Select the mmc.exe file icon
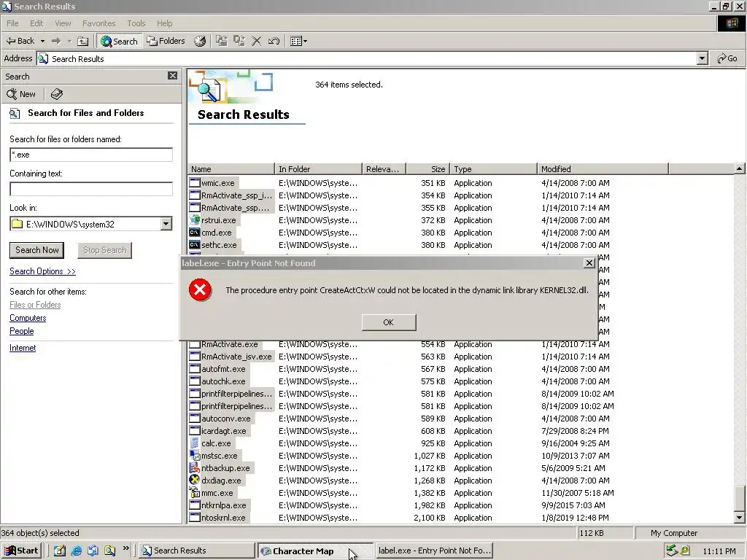747x560 pixels. click(194, 492)
